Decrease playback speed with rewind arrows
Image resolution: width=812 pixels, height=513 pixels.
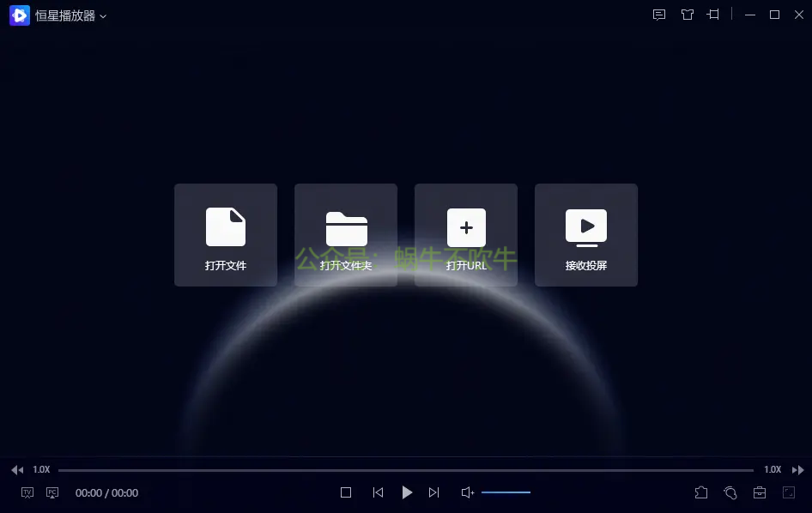point(17,470)
